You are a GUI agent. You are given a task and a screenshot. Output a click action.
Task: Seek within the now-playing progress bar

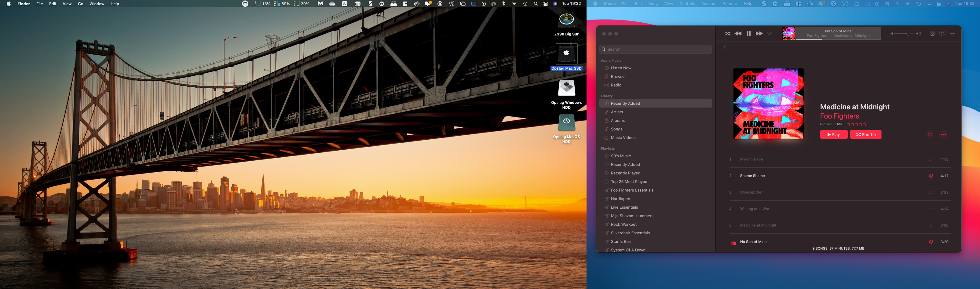pyautogui.click(x=838, y=39)
